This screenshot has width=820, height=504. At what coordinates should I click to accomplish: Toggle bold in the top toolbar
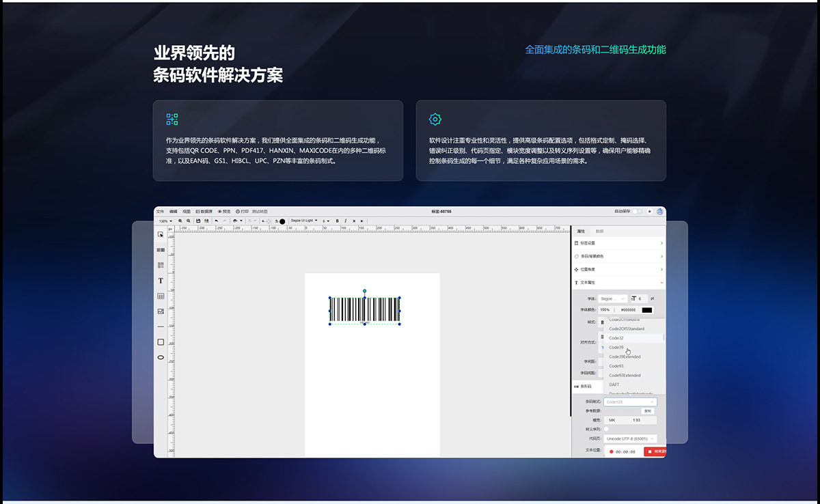(x=337, y=221)
